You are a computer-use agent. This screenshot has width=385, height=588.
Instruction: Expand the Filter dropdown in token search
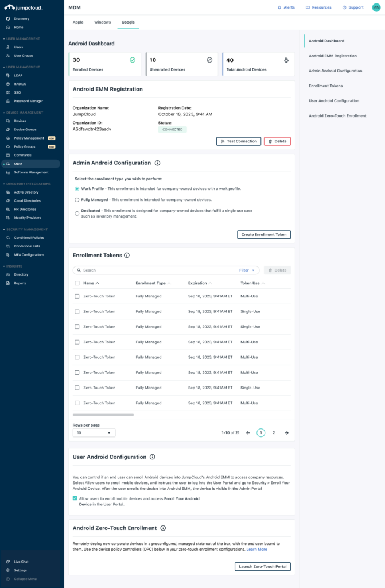point(247,270)
